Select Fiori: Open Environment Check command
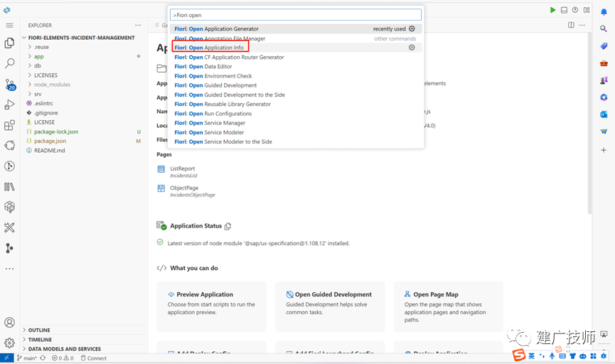The image size is (615, 364). tap(296, 75)
